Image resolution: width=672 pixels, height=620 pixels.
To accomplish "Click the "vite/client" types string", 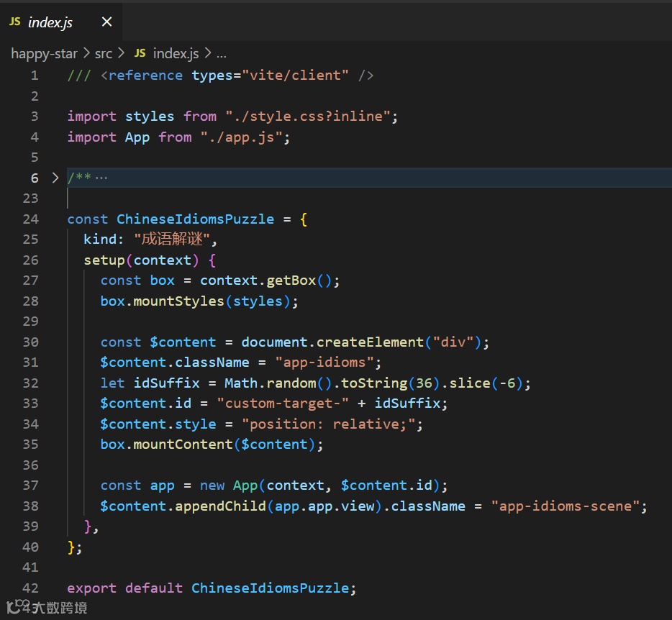I will click(x=295, y=76).
